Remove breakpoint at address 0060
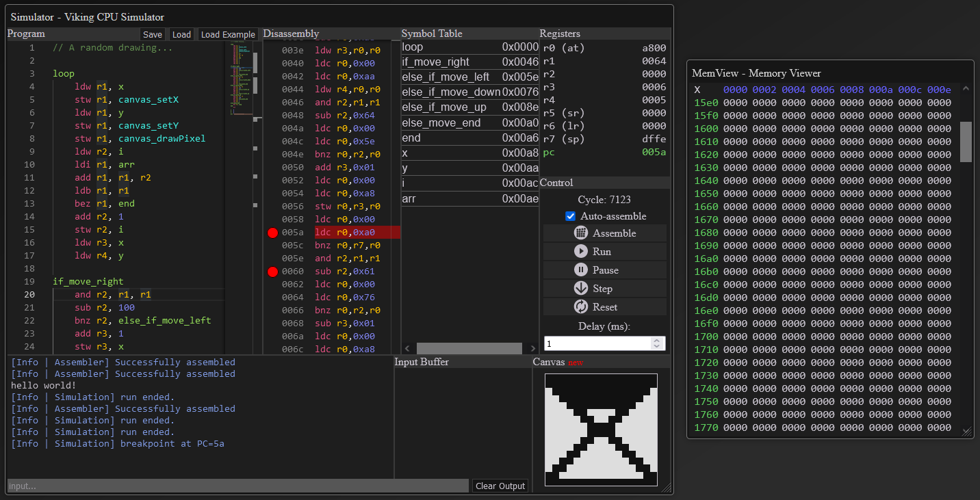The height and width of the screenshot is (500, 980). pyautogui.click(x=272, y=272)
